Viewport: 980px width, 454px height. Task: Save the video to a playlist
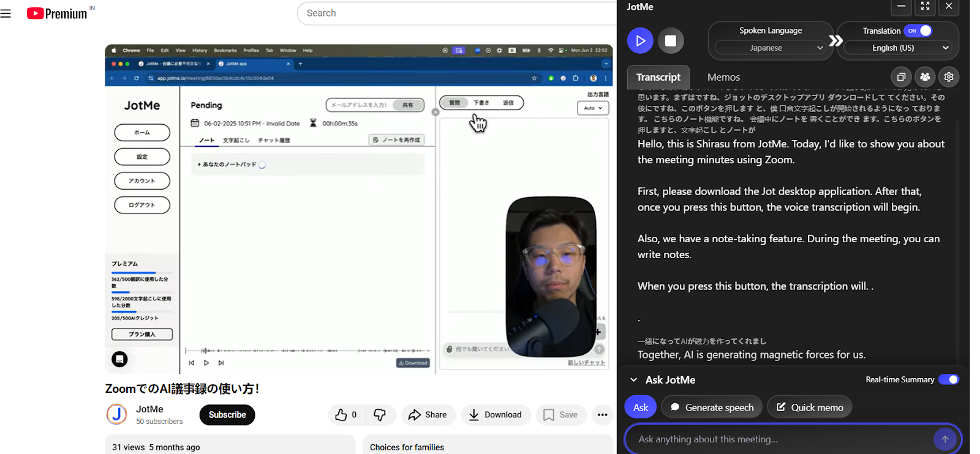[561, 415]
